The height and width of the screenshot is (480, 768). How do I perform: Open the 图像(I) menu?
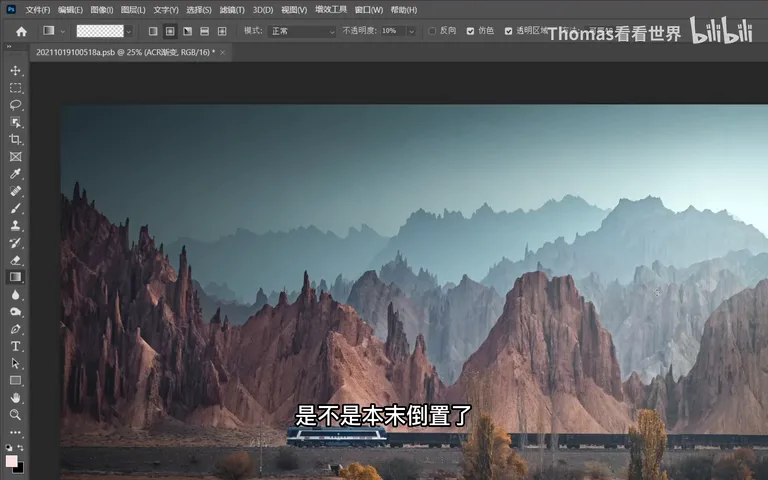(x=102, y=10)
